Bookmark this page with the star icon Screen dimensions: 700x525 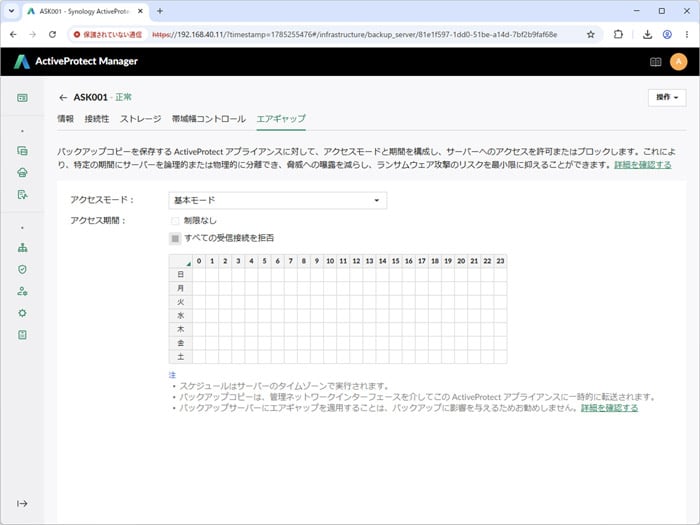[x=591, y=34]
